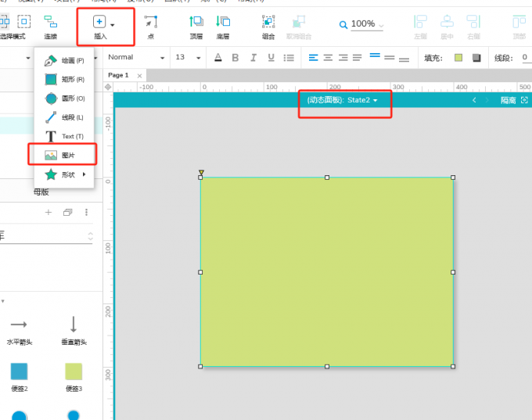Image resolution: width=532 pixels, height=420 pixels.
Task: Click the yellow interaction marker on rectangle
Action: pyautogui.click(x=201, y=172)
